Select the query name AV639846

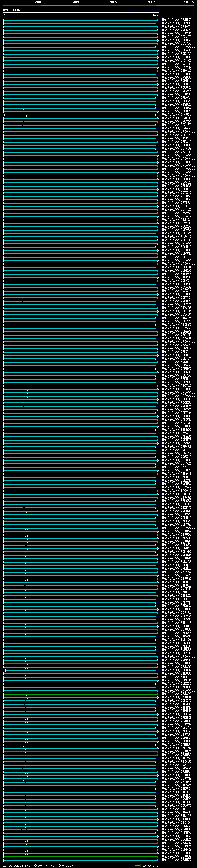(x=11, y=10)
